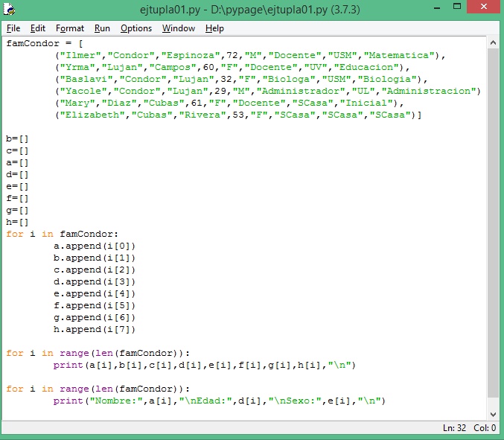Click the print(a[i],b[i],...) statement
This screenshot has width=504, height=440.
click(205, 365)
